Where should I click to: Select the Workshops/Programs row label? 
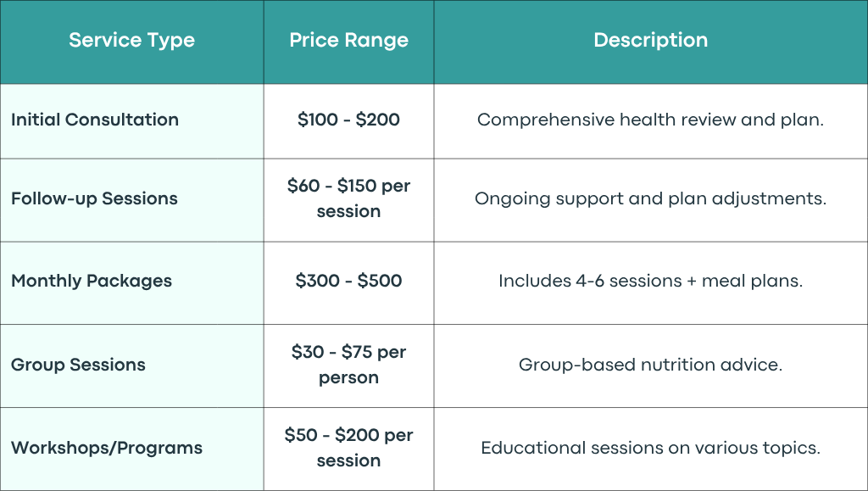click(x=107, y=448)
